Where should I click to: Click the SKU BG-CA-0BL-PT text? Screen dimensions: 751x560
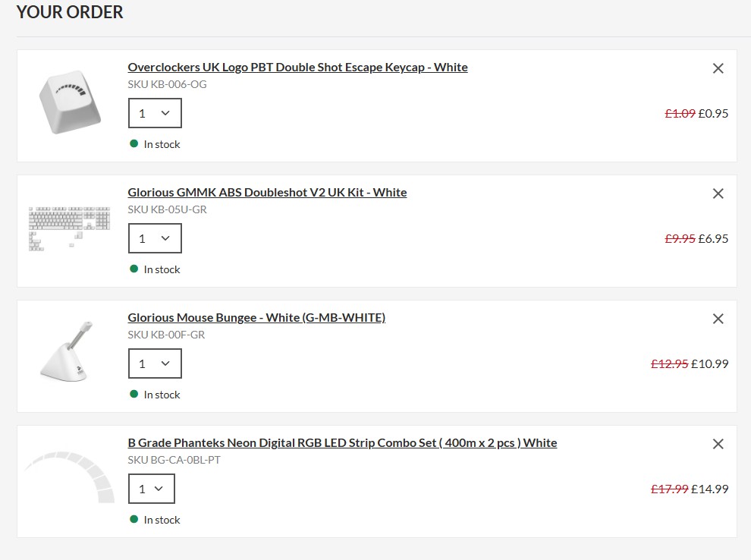[174, 460]
